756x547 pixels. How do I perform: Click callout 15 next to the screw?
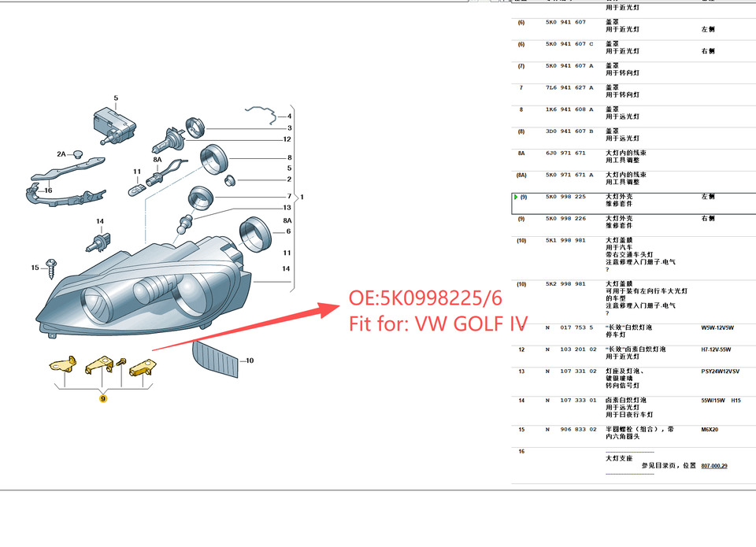35,268
